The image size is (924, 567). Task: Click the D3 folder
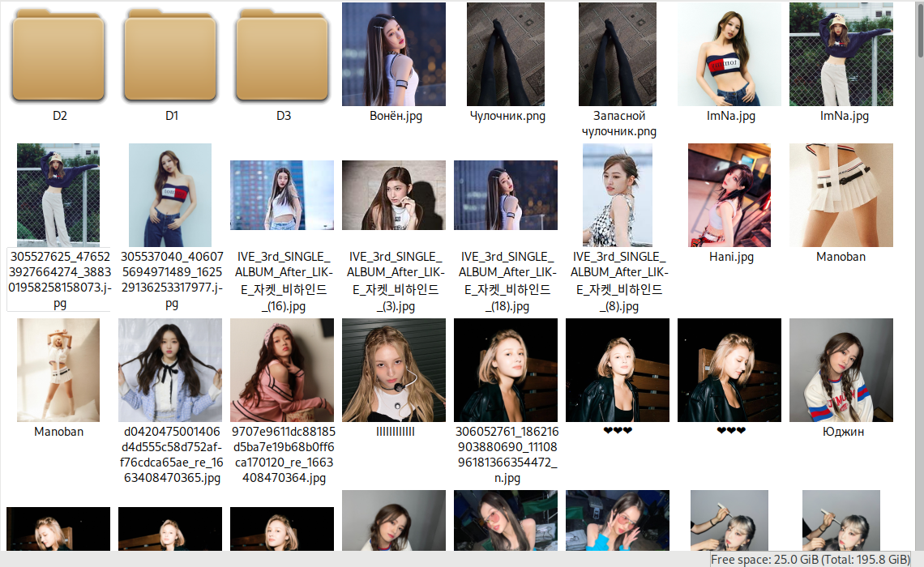click(283, 56)
